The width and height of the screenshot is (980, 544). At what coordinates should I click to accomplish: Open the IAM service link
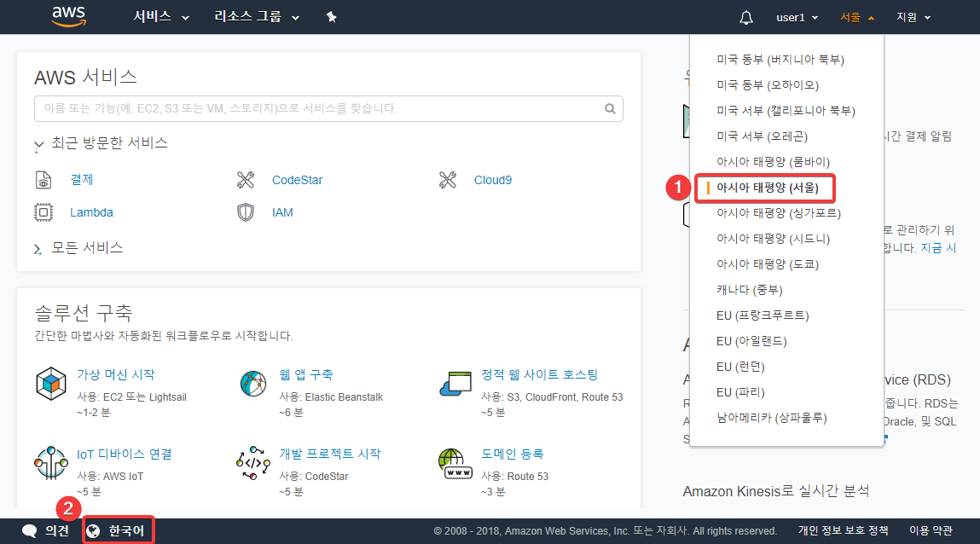point(282,212)
